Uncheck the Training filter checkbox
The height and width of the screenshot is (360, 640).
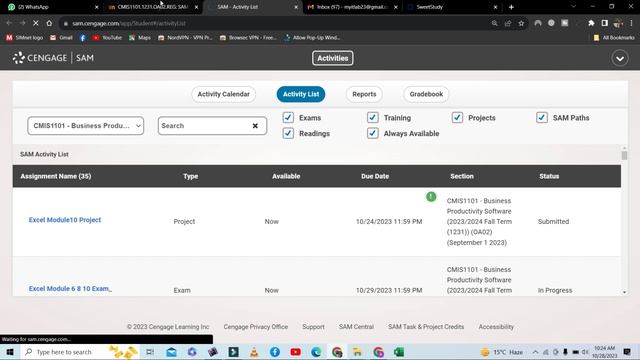tap(372, 118)
